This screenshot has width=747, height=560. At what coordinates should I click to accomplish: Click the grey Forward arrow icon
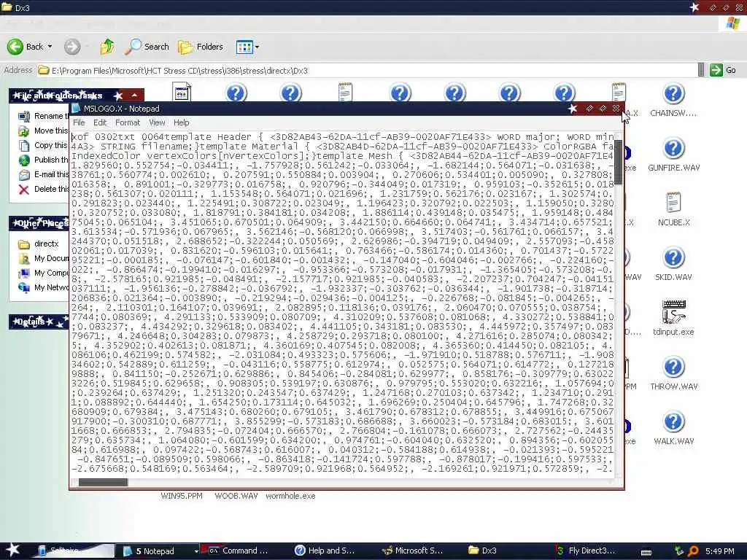[72, 47]
